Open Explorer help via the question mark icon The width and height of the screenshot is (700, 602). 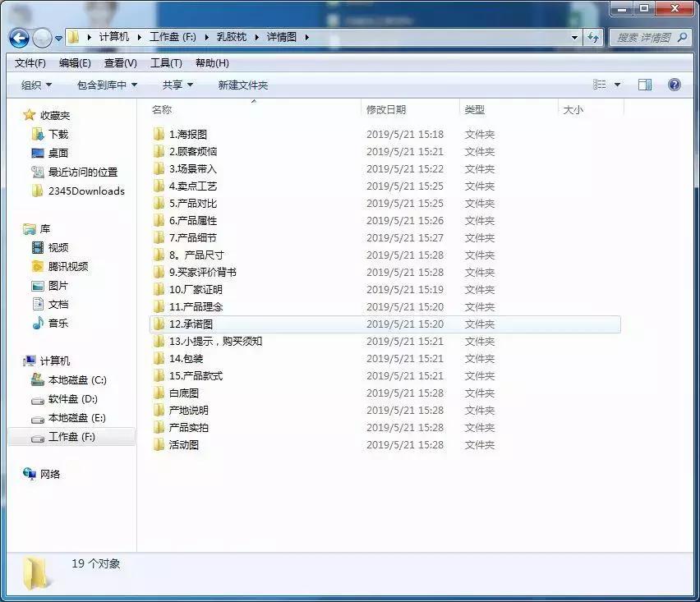tap(674, 84)
